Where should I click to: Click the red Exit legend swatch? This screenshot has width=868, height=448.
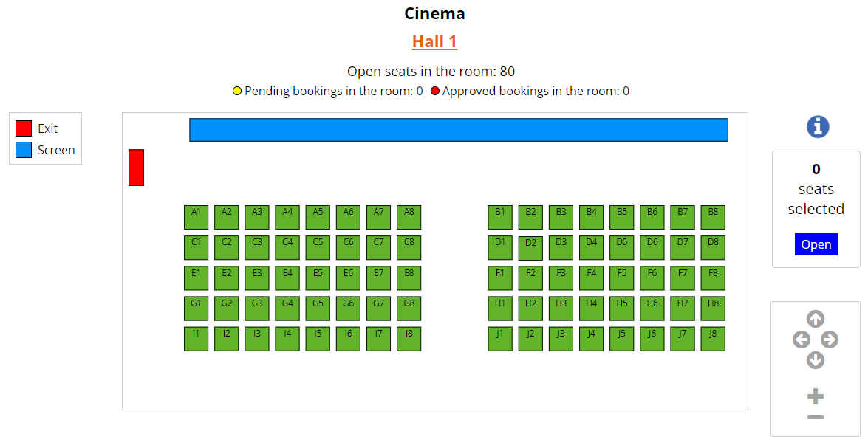(x=24, y=128)
